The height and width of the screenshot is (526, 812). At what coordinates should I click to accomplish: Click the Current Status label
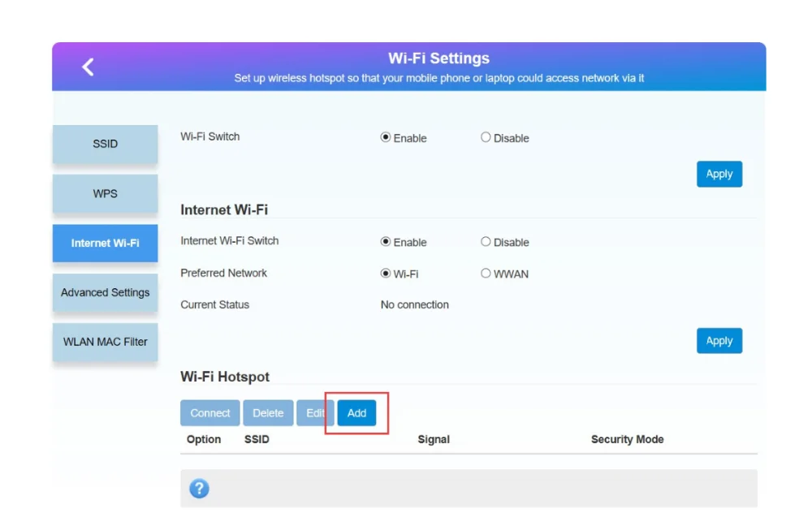pyautogui.click(x=215, y=305)
